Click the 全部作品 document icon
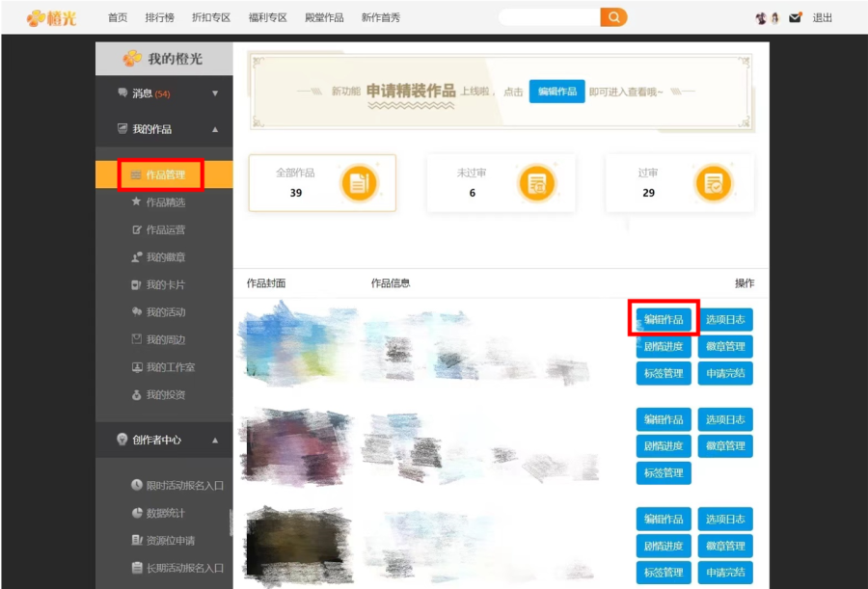 click(359, 183)
